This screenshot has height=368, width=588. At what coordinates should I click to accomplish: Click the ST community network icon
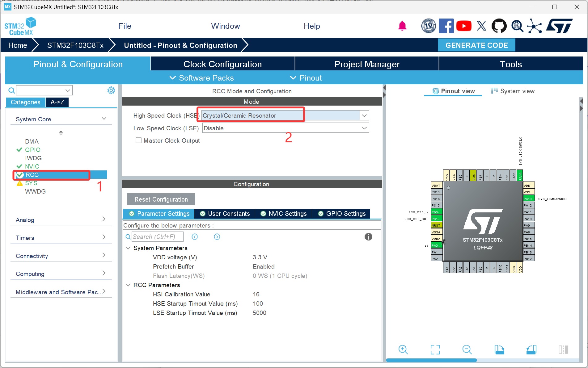(535, 26)
